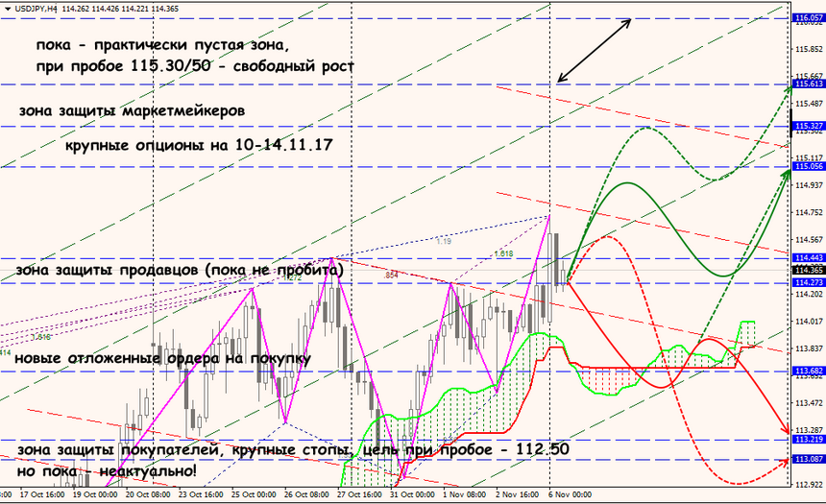Select the 116.057 price level label
Screen dimensions: 826x504
(809, 18)
